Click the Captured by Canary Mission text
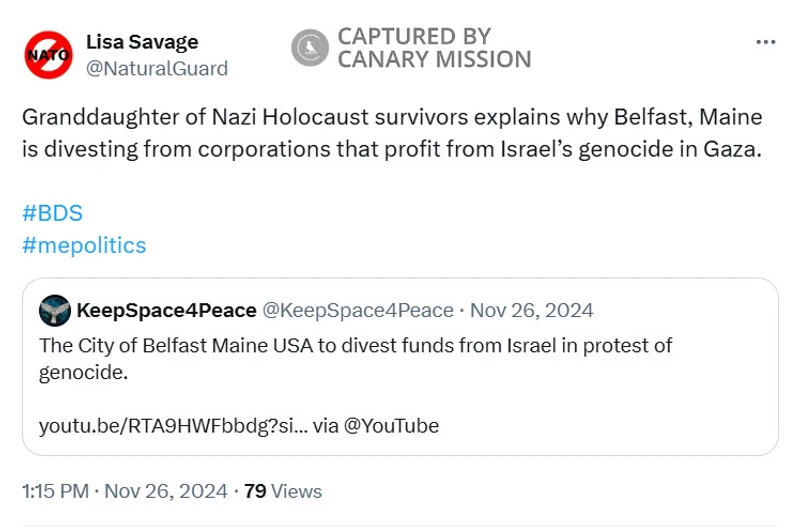Image resolution: width=800 pixels, height=528 pixels. point(434,48)
